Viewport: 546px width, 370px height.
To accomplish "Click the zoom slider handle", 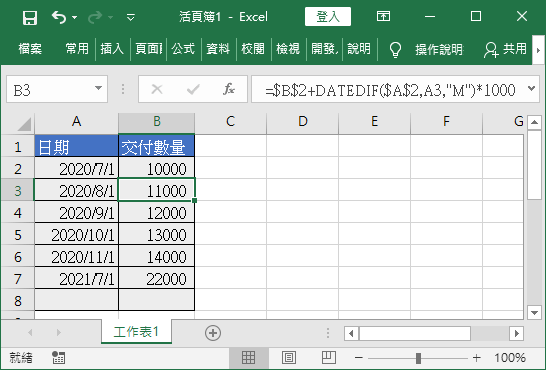I will (x=419, y=357).
